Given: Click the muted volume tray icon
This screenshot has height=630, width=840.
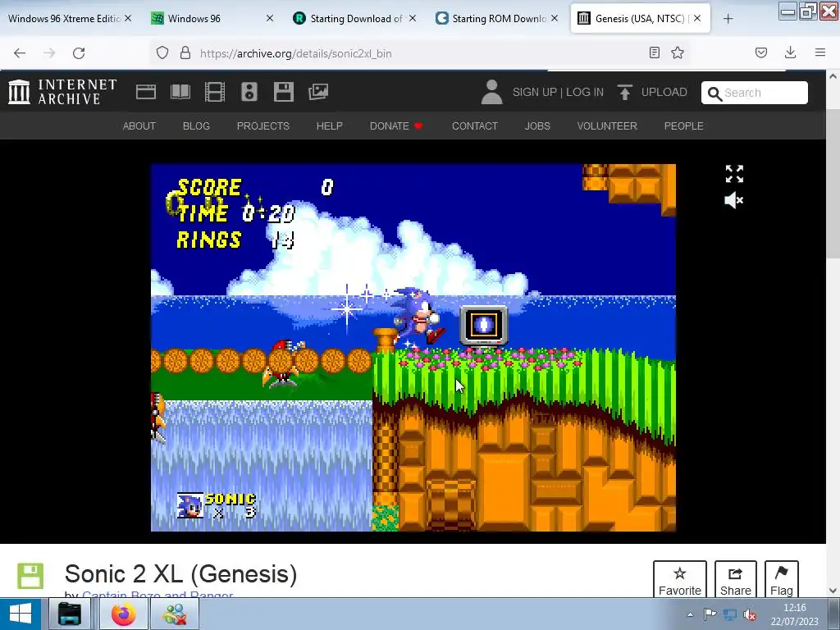Looking at the screenshot, I should point(750,614).
